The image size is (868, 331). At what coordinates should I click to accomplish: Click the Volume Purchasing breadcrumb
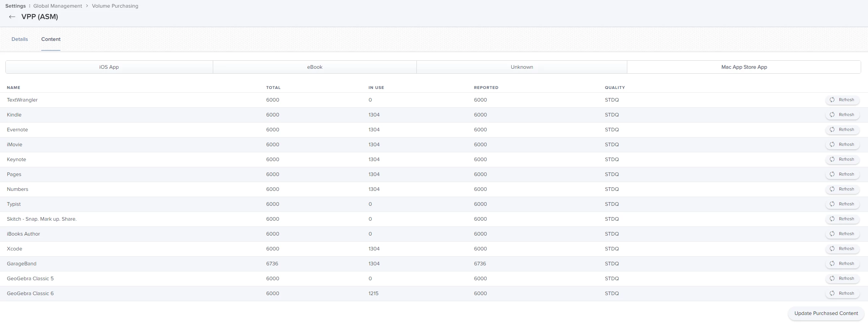(115, 6)
